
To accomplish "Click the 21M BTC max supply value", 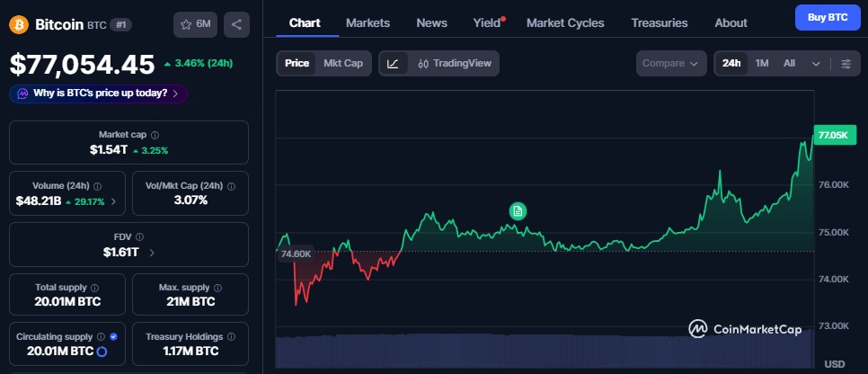I will [x=190, y=302].
